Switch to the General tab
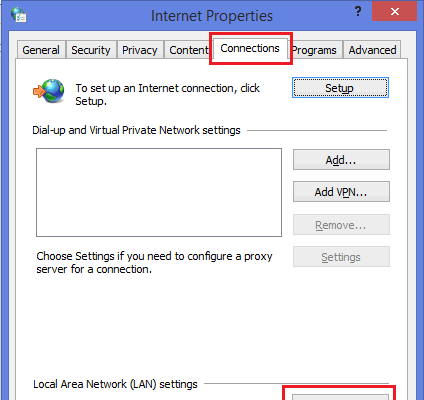This screenshot has width=424, height=400. pyautogui.click(x=41, y=50)
